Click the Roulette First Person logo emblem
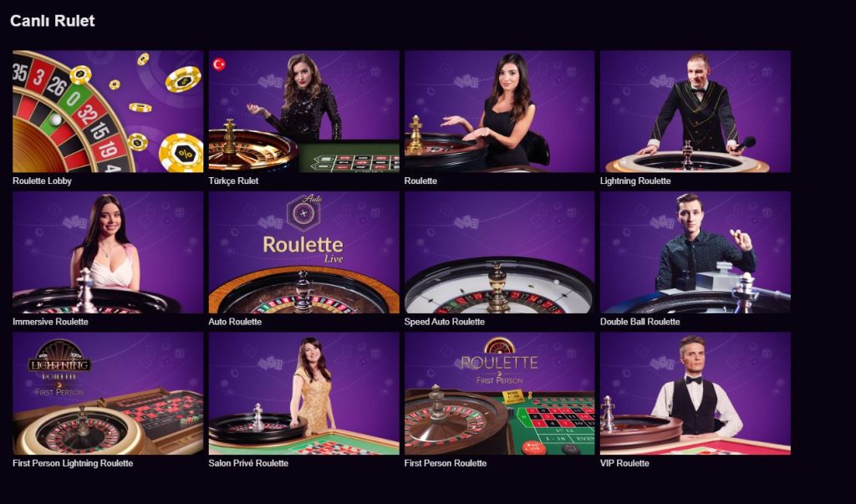856x504 pixels. click(500, 361)
